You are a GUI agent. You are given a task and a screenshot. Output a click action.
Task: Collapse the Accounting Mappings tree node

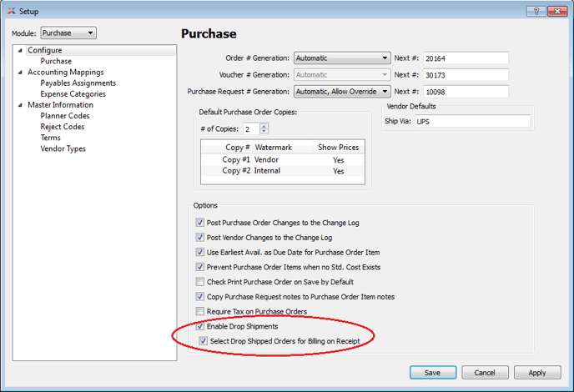click(x=21, y=73)
